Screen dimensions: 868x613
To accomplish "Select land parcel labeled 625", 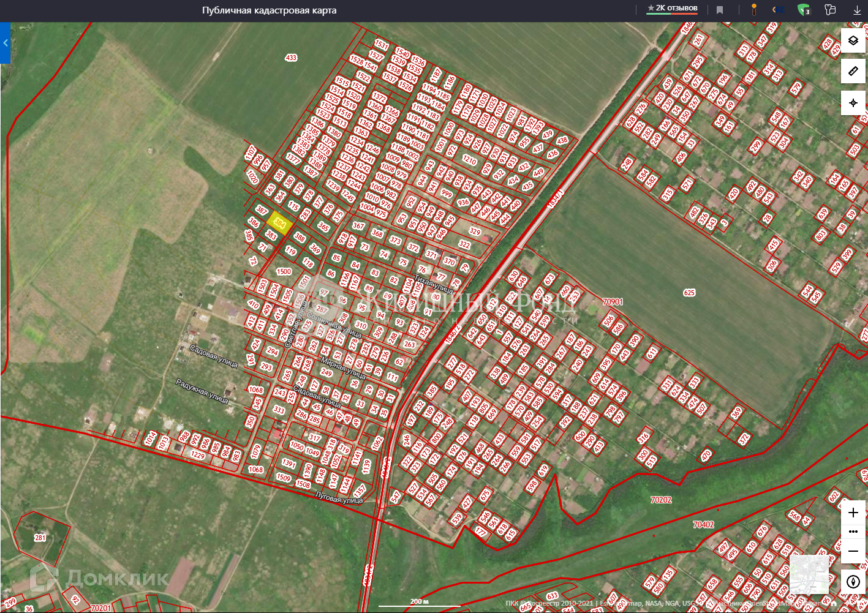I will [x=689, y=293].
